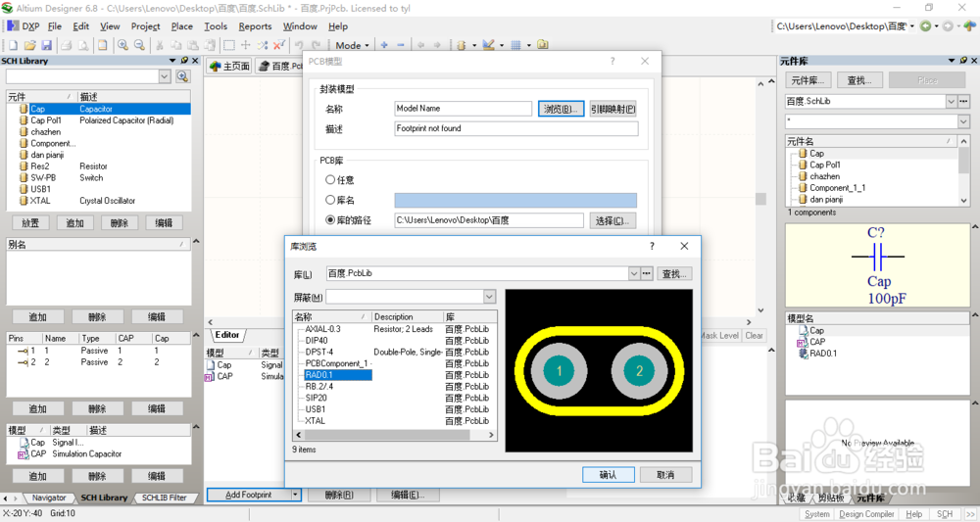Click the Cut scissors icon
Screen dimensions: 980x522
[x=160, y=45]
